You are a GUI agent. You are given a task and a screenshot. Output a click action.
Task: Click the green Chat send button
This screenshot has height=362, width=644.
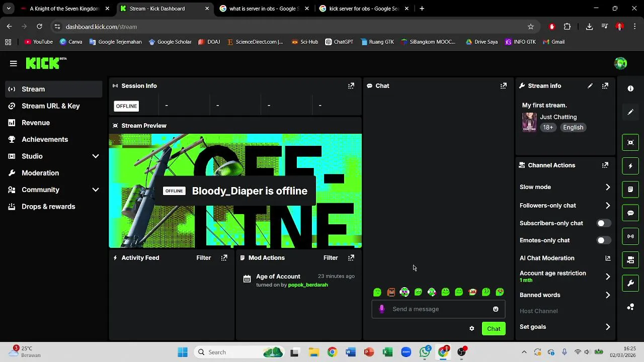494,329
